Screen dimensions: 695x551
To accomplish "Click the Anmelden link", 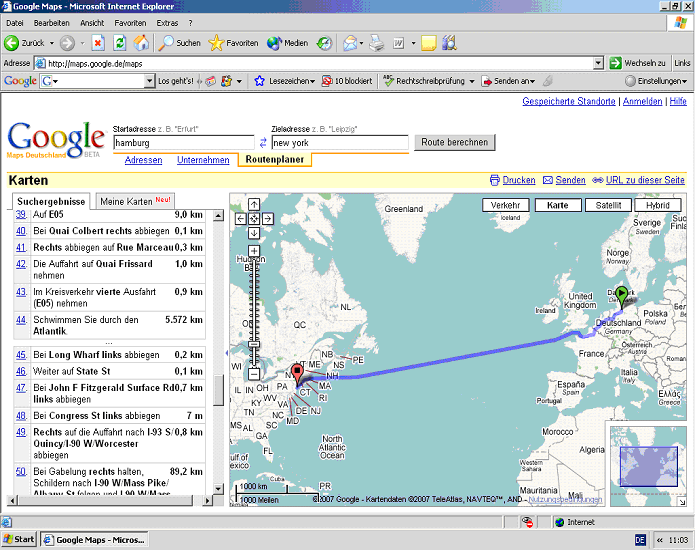I will pos(642,101).
